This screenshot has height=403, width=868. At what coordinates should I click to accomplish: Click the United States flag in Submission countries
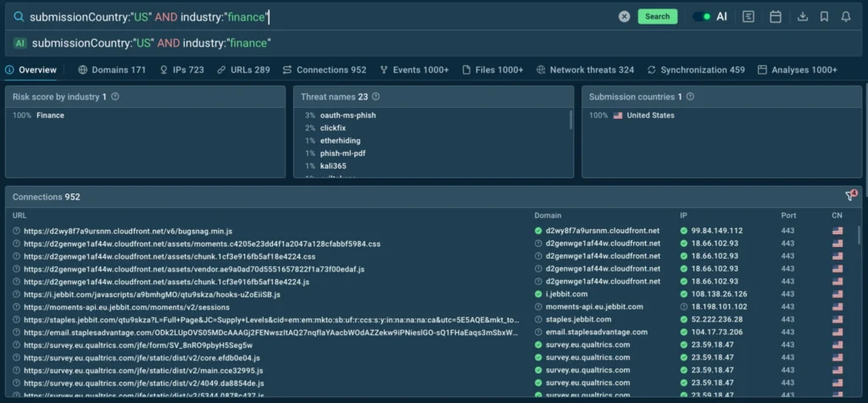(618, 115)
